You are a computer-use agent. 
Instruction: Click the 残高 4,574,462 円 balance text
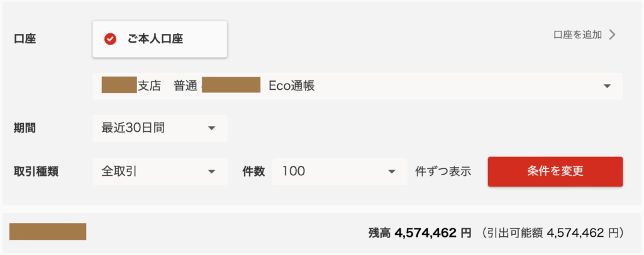(419, 233)
